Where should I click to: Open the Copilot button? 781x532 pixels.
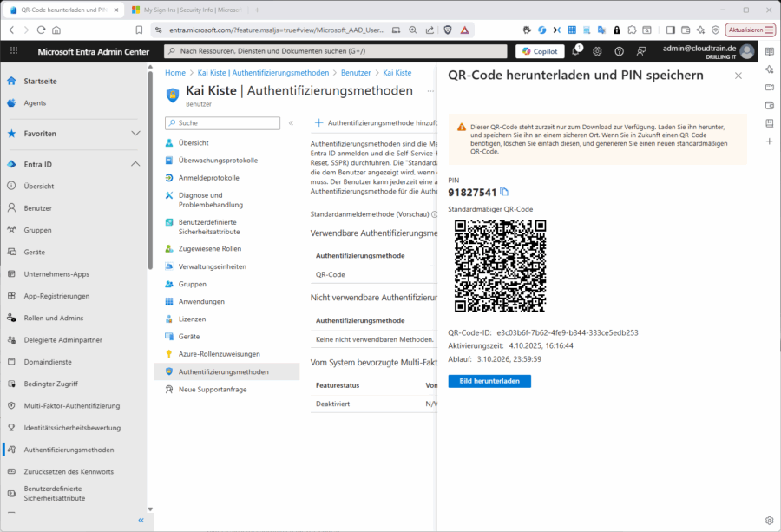[x=540, y=51]
